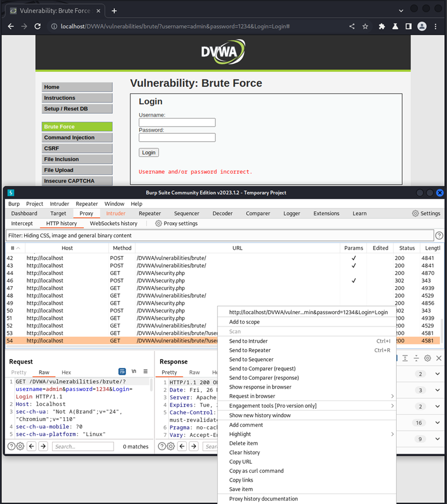Bookmark this page with the star icon
The width and height of the screenshot is (447, 504).
[365, 26]
